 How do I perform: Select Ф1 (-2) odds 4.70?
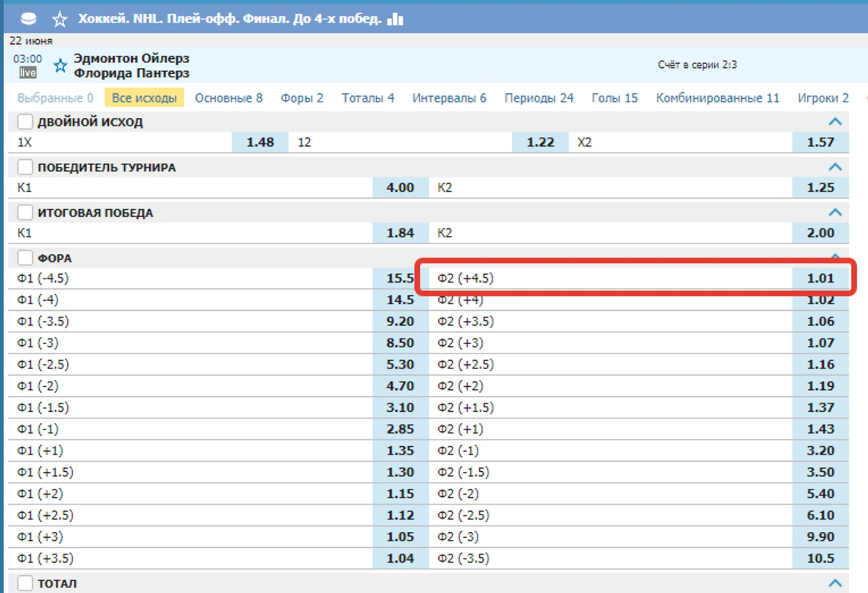pyautogui.click(x=400, y=386)
